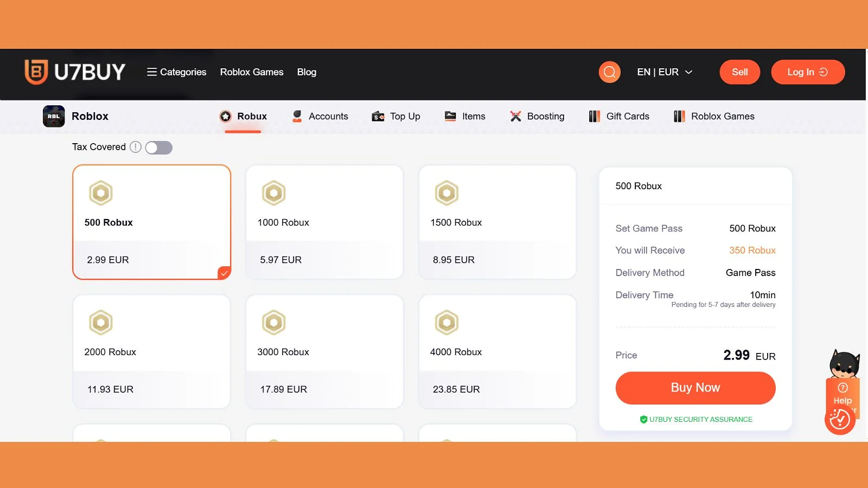Viewport: 868px width, 488px height.
Task: Click the Roblox game thumbnail icon
Action: (x=54, y=116)
